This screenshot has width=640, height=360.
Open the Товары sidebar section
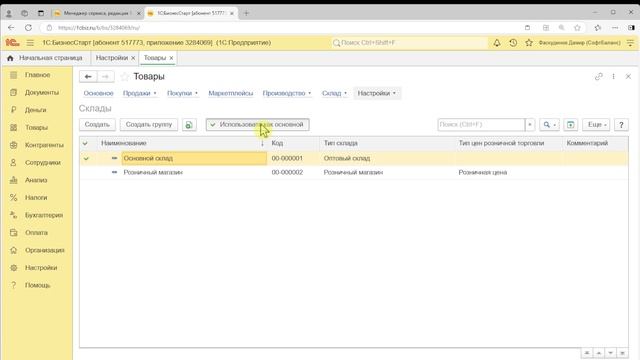pos(37,128)
